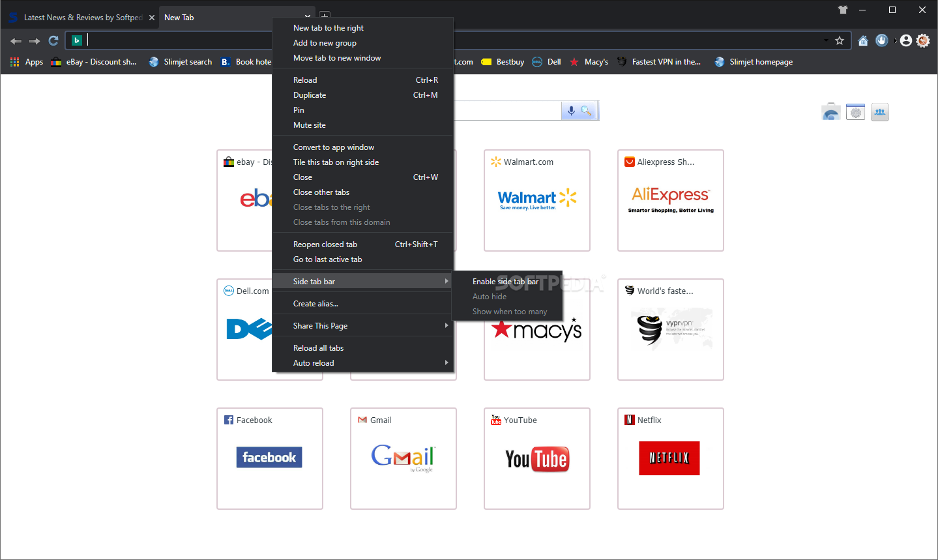Open the Walmart.com speed dial tile
This screenshot has width=938, height=560.
[537, 200]
